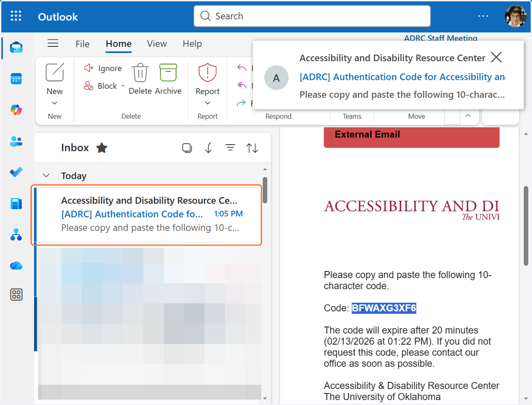Viewport: 532px width, 405px height.
Task: Click the External Email banner
Action: click(x=411, y=137)
